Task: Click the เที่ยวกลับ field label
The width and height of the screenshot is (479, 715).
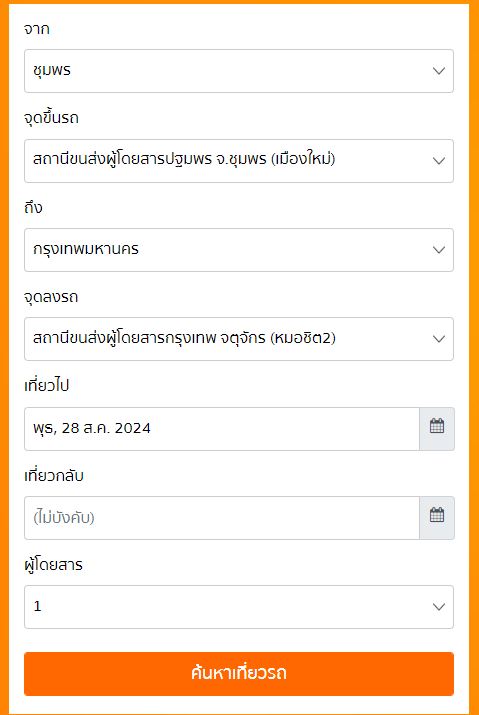Action: tap(54, 475)
